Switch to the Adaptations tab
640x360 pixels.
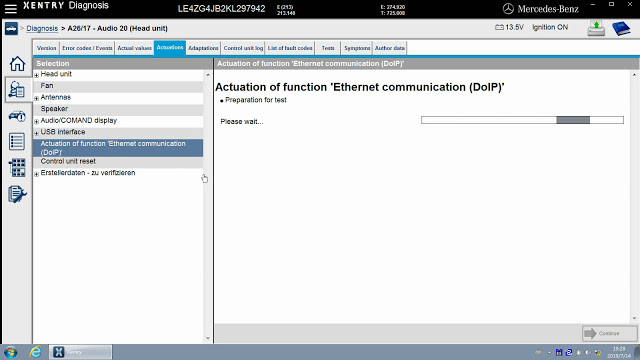point(203,48)
